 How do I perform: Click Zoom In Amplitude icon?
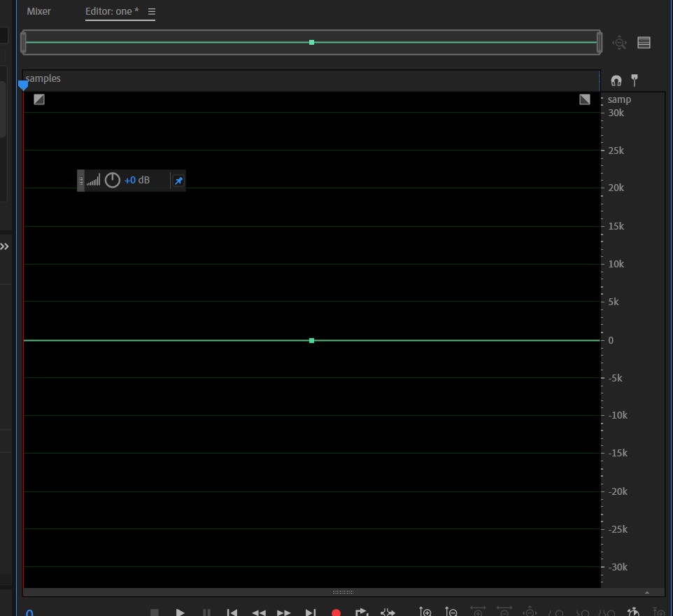pyautogui.click(x=425, y=611)
